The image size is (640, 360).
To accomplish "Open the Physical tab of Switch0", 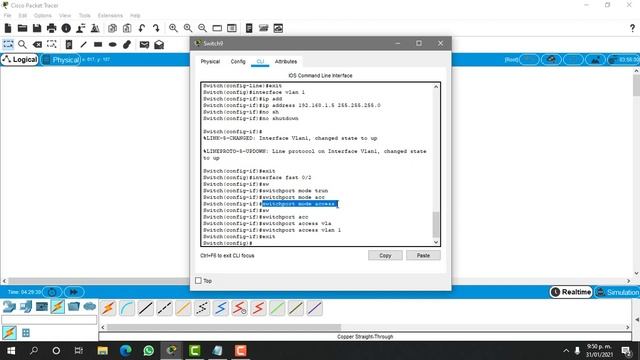I will (210, 62).
